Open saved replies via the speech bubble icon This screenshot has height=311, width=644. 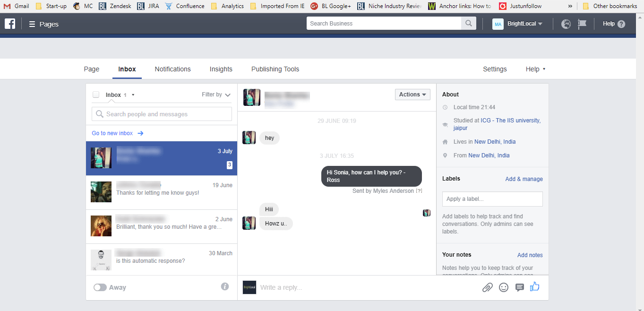point(520,287)
